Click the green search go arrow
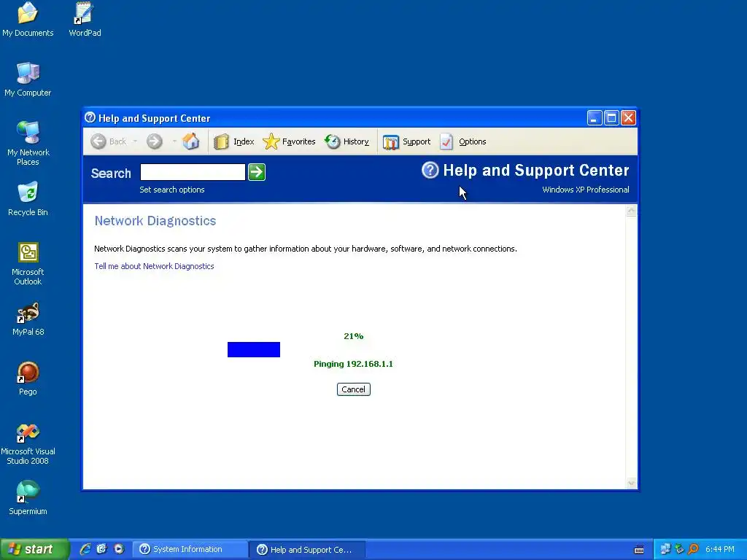 click(x=257, y=172)
